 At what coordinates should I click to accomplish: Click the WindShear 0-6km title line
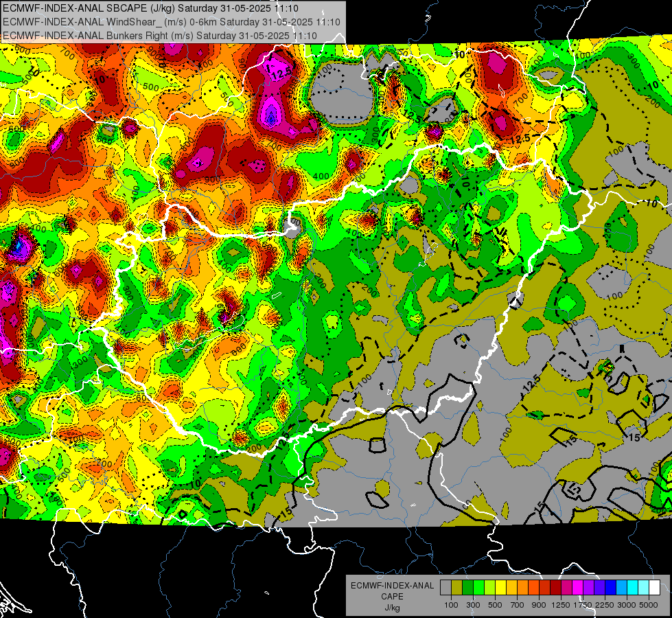(x=172, y=22)
